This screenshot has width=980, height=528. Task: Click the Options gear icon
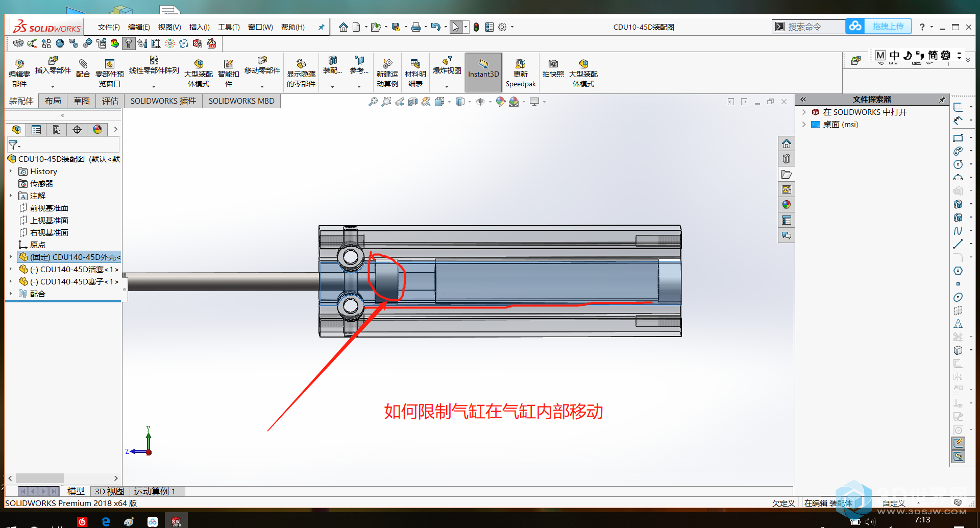click(x=502, y=27)
